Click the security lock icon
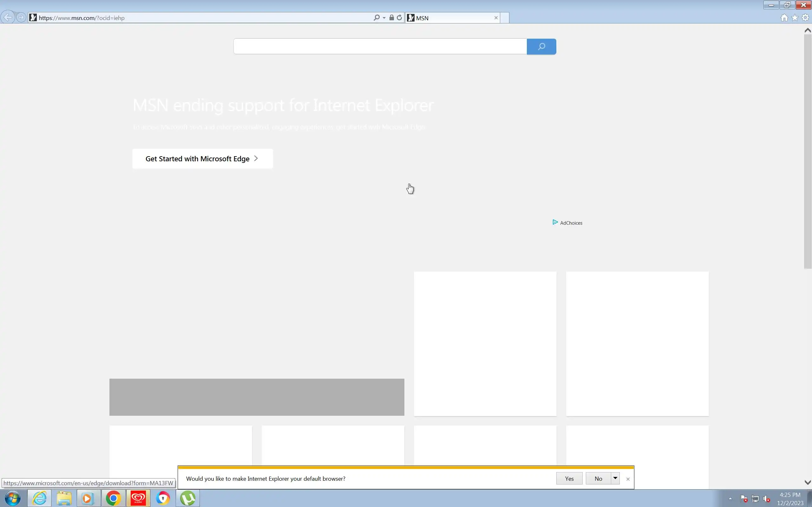The width and height of the screenshot is (812, 507). coord(392,18)
